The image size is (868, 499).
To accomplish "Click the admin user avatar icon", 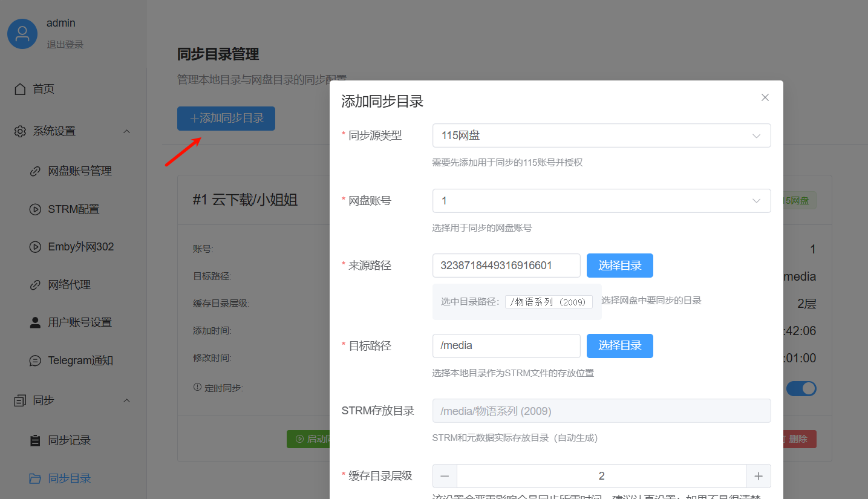I will (x=22, y=33).
